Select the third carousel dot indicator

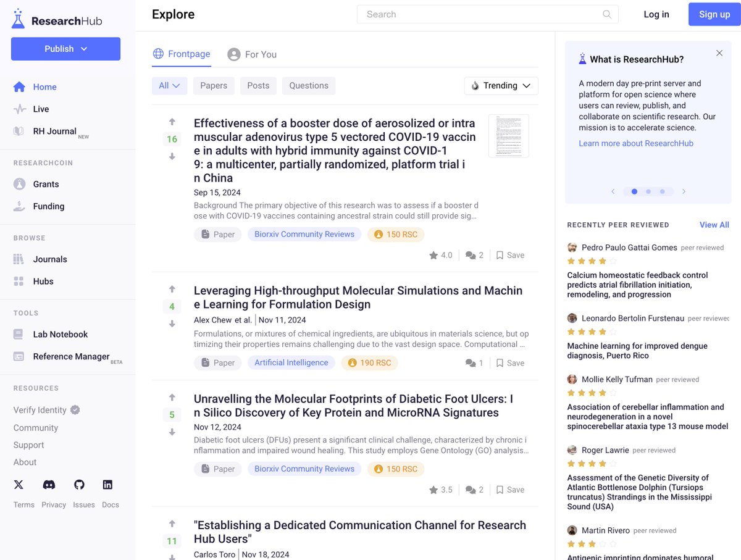coord(663,191)
